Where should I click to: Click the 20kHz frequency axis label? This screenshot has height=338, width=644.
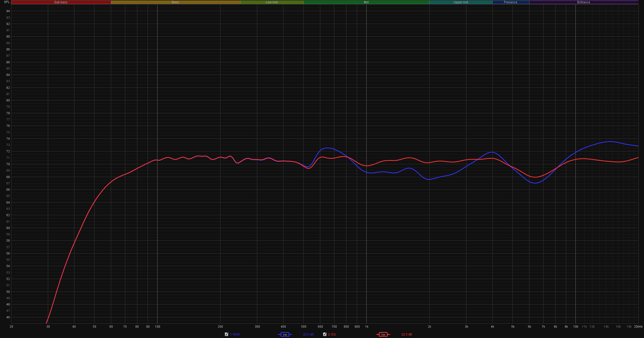tap(638, 327)
